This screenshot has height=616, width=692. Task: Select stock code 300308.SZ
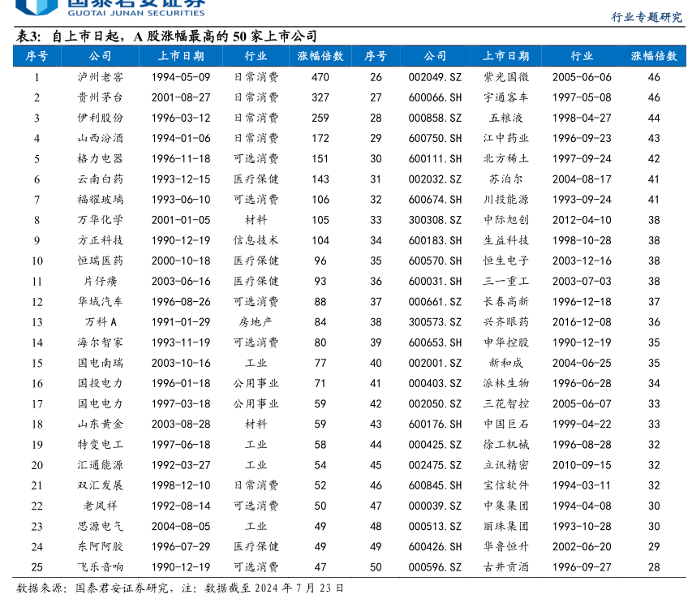pos(435,220)
